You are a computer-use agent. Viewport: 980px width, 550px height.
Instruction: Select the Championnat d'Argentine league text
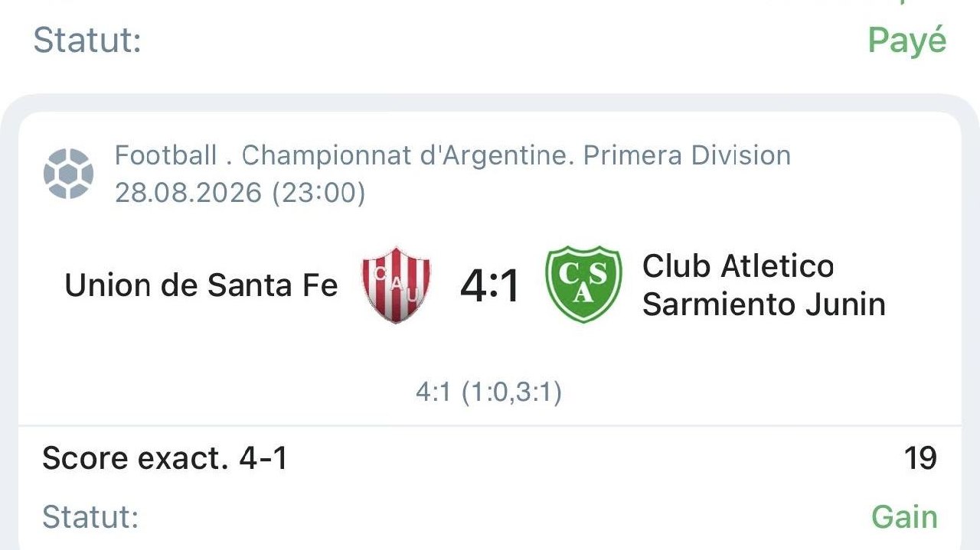point(405,155)
